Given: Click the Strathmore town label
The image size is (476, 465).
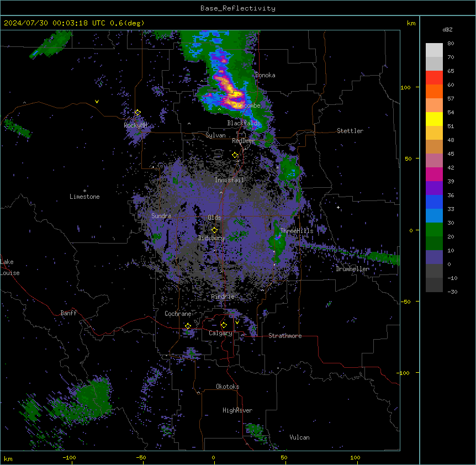Looking at the screenshot, I should [285, 336].
